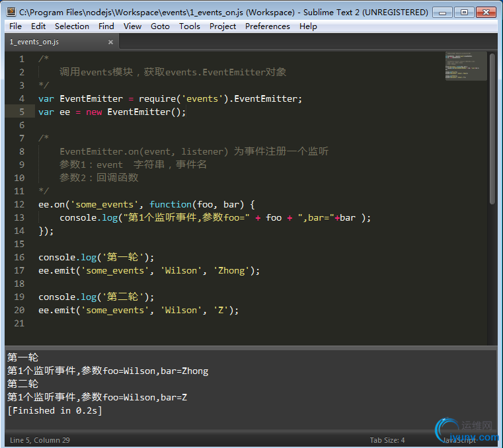Click output line ending bar=Z
This screenshot has width=503, height=448.
97,397
